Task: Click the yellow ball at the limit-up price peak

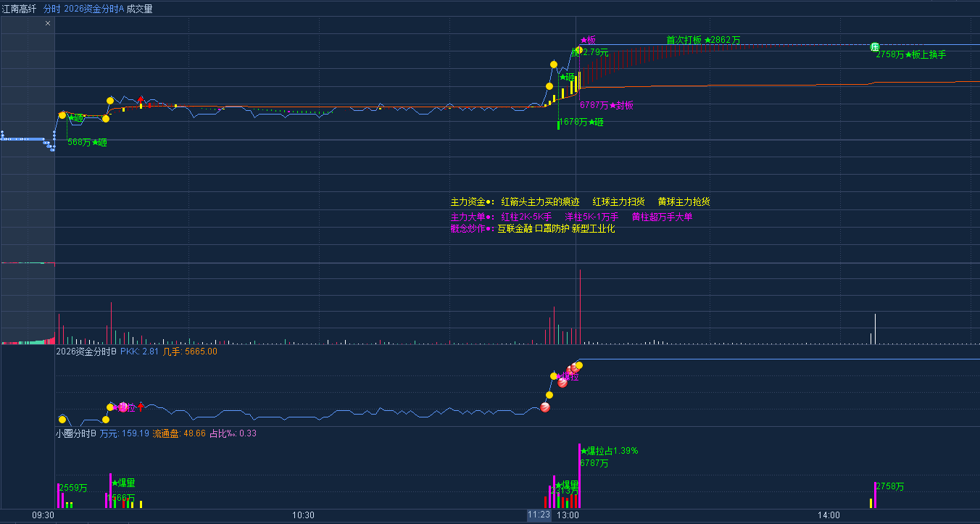Action: [579, 50]
